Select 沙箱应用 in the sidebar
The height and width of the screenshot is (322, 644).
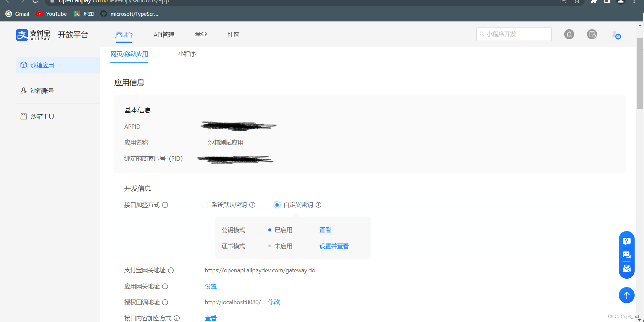tap(58, 65)
